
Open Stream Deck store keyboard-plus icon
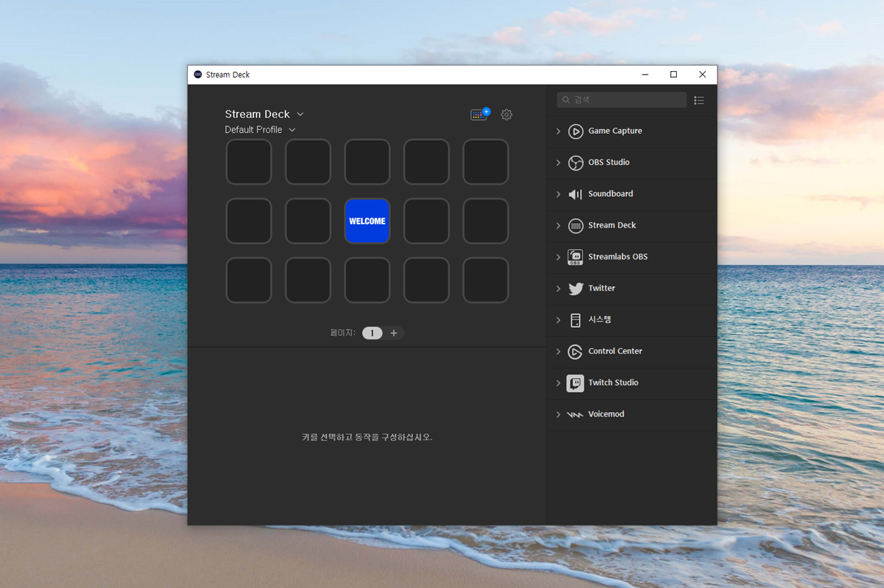[480, 115]
